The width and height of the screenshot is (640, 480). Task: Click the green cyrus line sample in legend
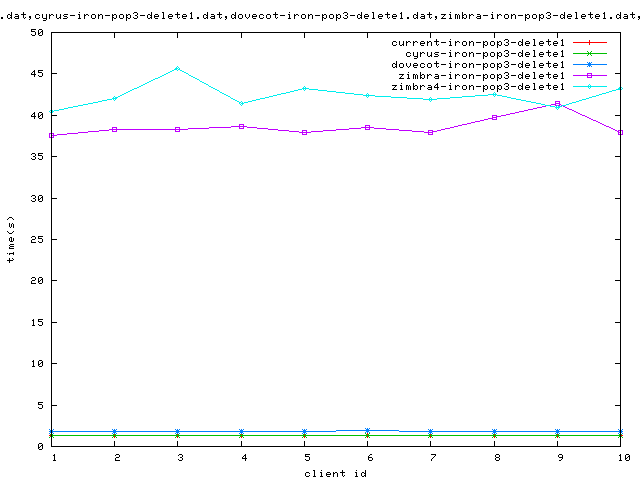point(589,54)
